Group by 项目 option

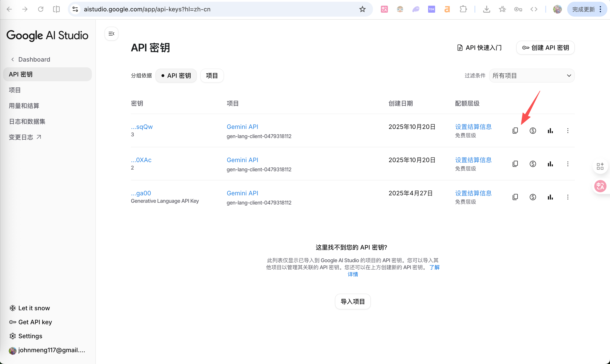pyautogui.click(x=212, y=76)
